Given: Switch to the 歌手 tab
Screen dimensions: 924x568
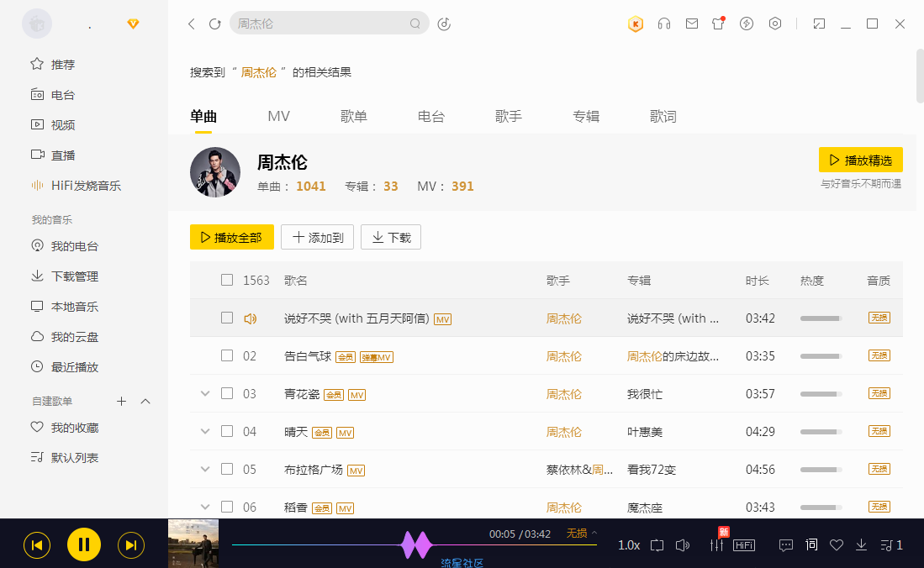Looking at the screenshot, I should (509, 116).
